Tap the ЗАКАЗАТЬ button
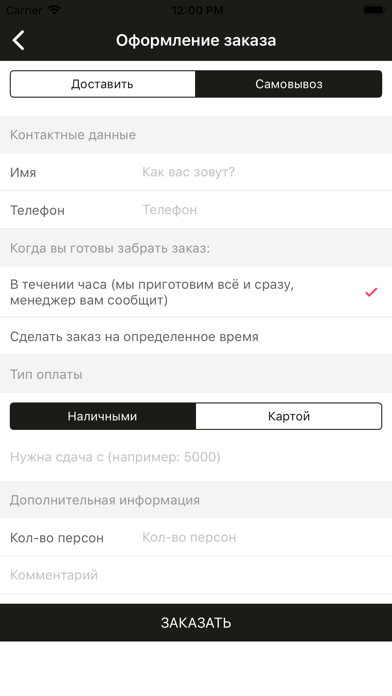The height and width of the screenshot is (696, 392). coord(196,622)
